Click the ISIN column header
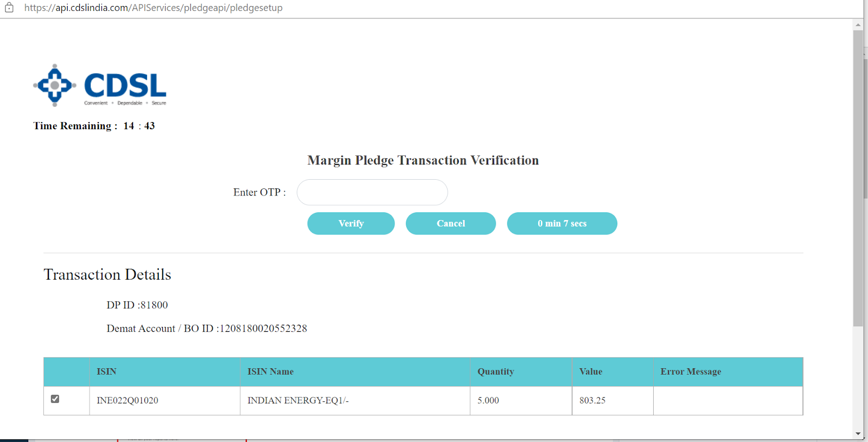 tap(165, 372)
